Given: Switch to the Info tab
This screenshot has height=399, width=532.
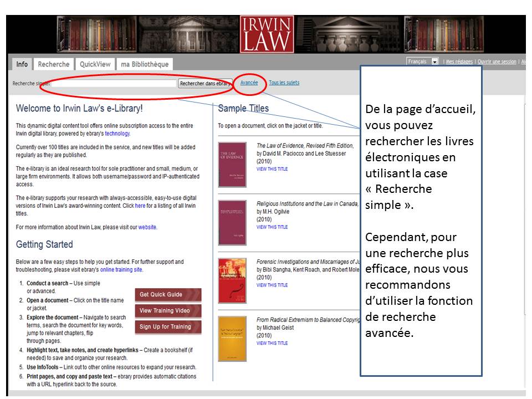Looking at the screenshot, I should [22, 64].
